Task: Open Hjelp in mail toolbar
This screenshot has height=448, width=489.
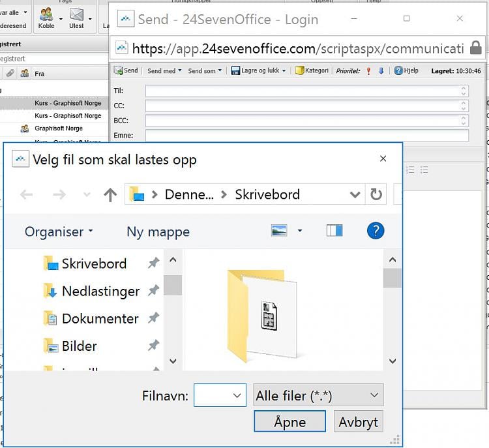Action: (x=406, y=70)
